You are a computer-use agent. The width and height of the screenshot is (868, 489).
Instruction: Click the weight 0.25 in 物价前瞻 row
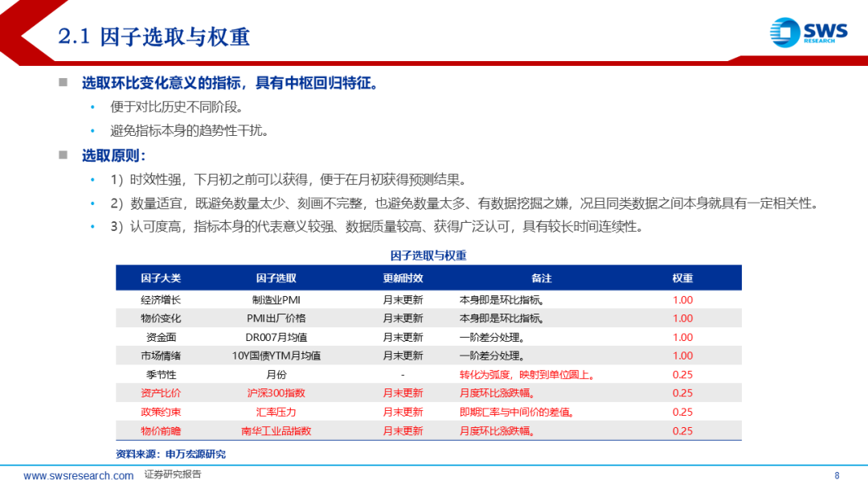pos(682,431)
